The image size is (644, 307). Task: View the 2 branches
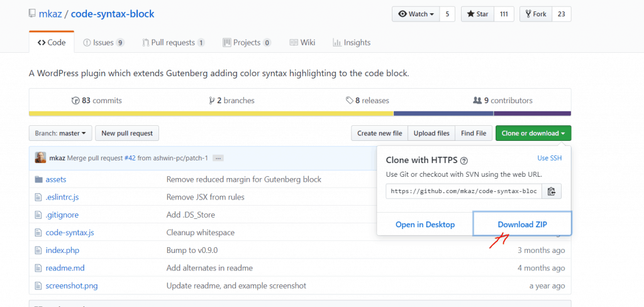231,100
